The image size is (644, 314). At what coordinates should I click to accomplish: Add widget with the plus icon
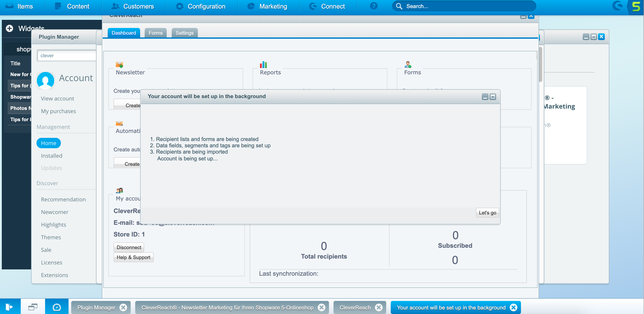pos(9,29)
